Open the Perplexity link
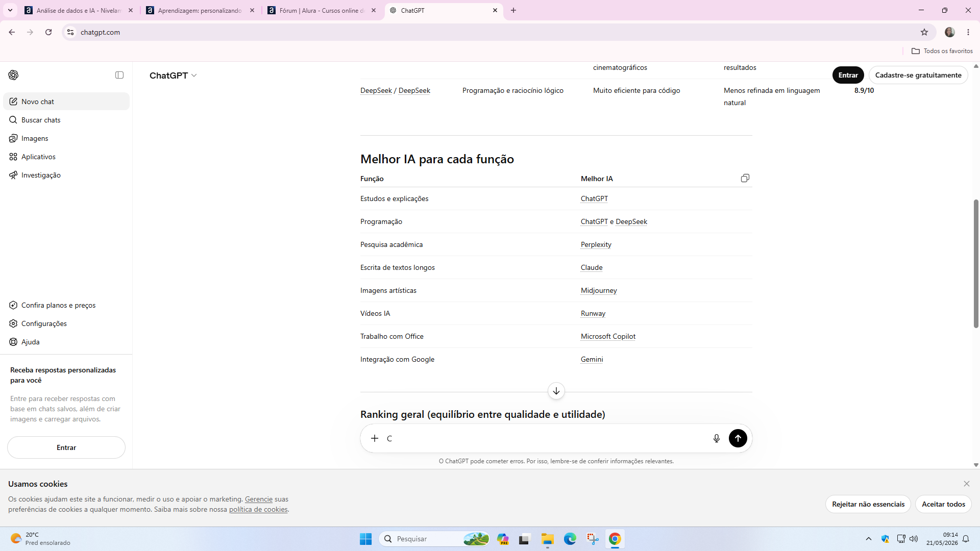Viewport: 980px width, 551px height. point(596,244)
